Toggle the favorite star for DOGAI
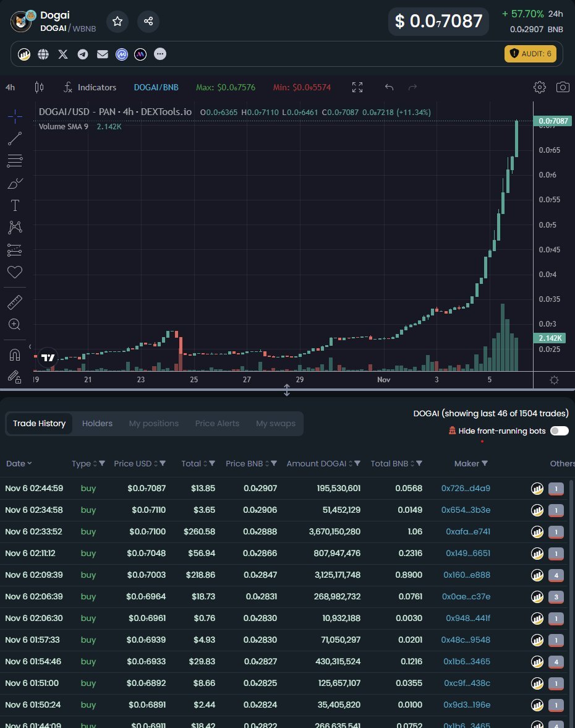 (x=117, y=21)
